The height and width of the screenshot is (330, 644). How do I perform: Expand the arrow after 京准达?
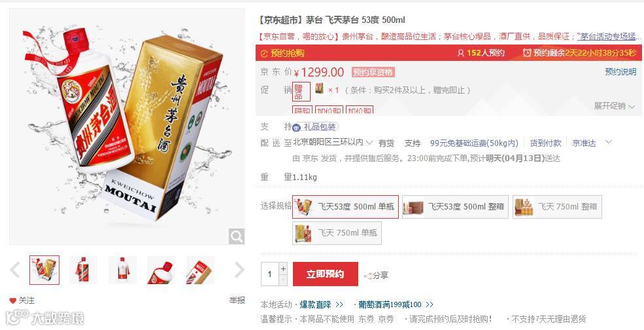(x=609, y=142)
